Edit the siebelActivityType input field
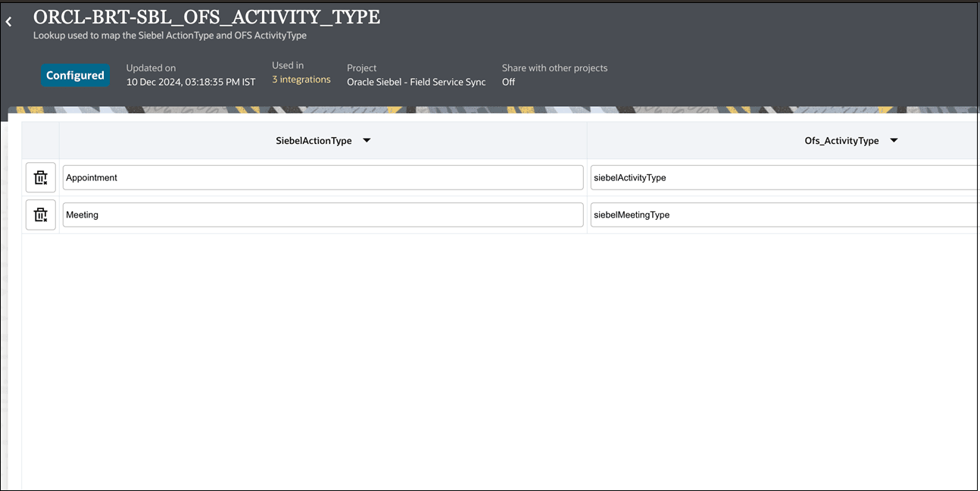 (x=784, y=178)
